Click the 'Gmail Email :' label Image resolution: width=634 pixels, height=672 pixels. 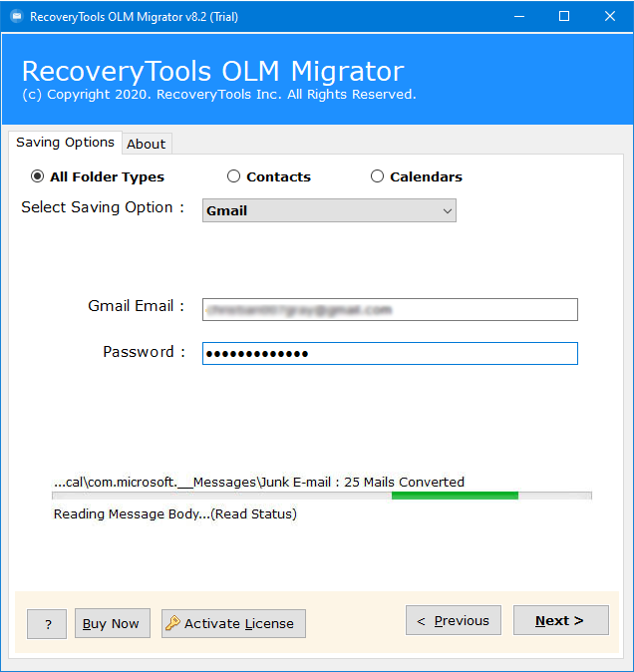(137, 306)
